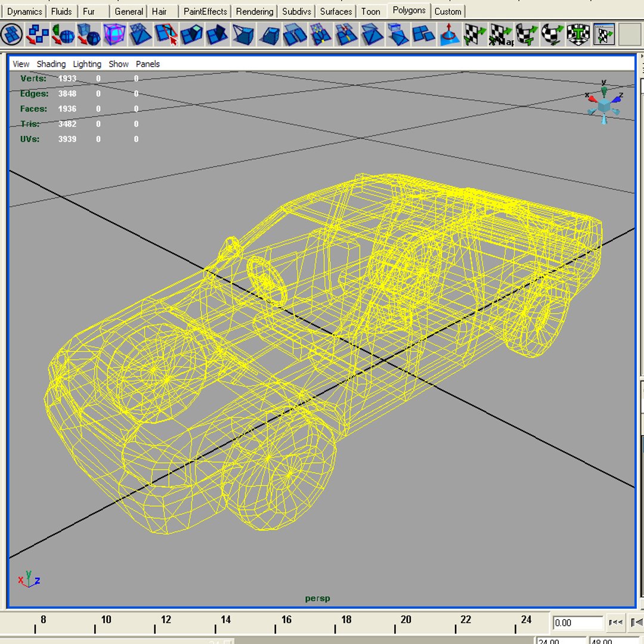The image size is (644, 644).
Task: Open the UV Texture Editor shelf icon
Action: (x=603, y=35)
